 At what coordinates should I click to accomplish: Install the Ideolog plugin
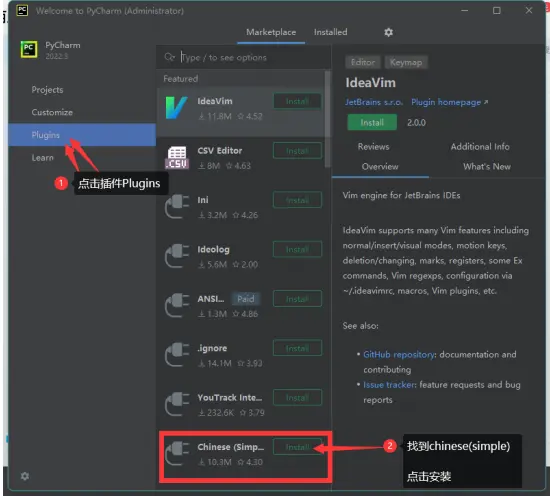coord(297,249)
